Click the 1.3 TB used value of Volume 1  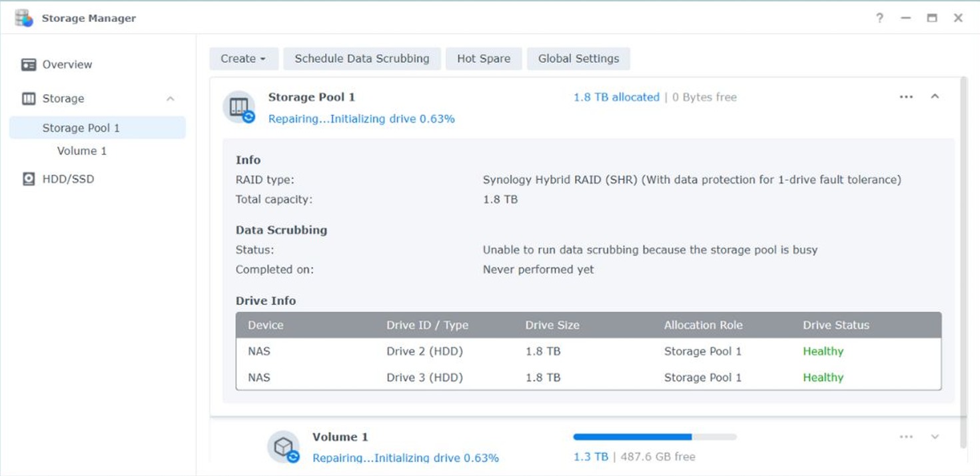point(591,457)
